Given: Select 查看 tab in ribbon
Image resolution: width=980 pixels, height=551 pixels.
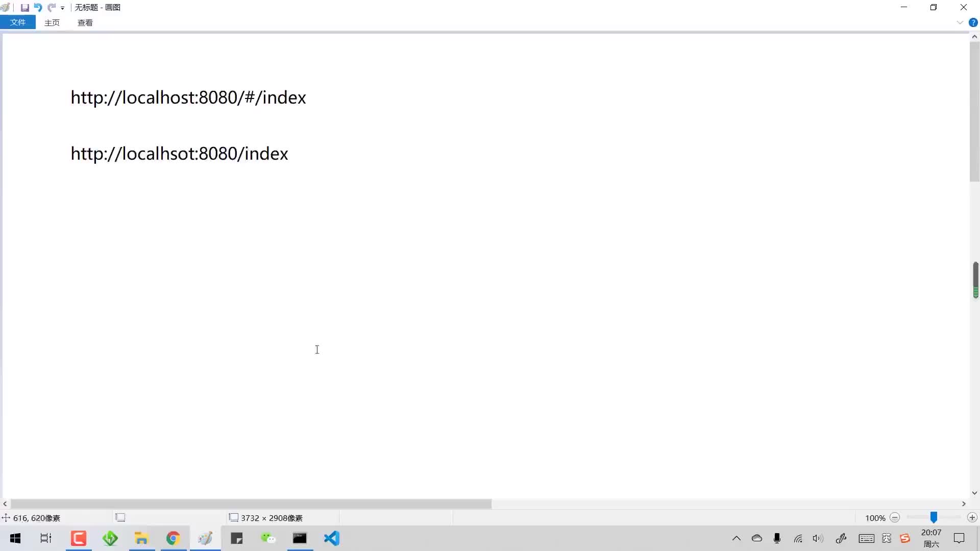Looking at the screenshot, I should (x=85, y=22).
